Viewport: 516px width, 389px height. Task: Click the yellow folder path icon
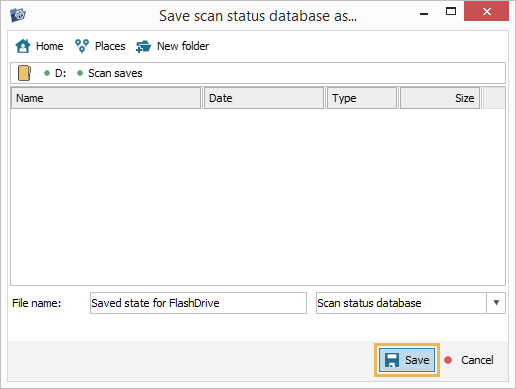coord(24,73)
